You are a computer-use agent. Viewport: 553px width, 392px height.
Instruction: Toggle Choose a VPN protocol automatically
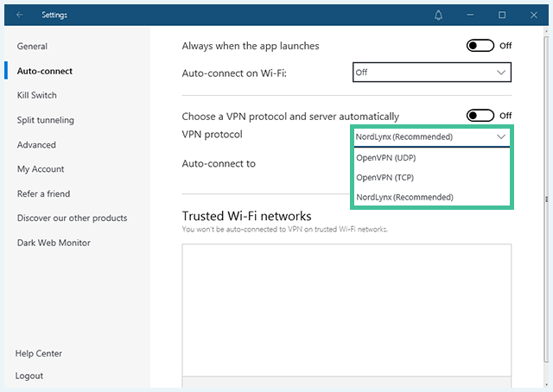point(480,116)
